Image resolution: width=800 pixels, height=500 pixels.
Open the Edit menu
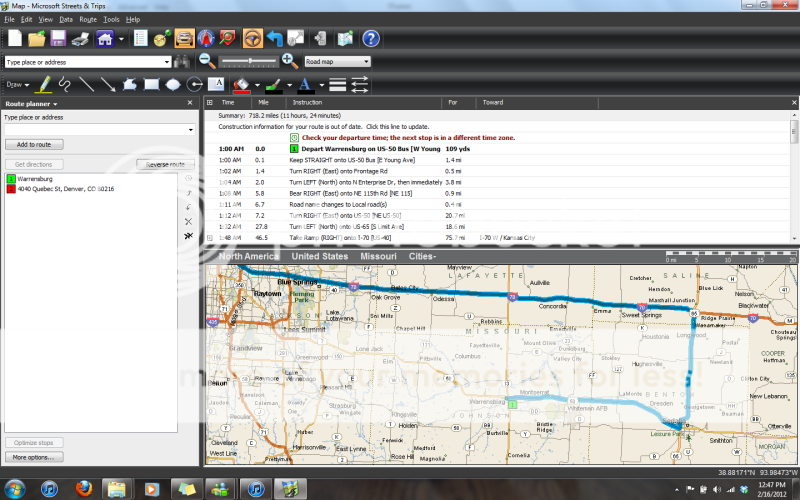[x=26, y=19]
